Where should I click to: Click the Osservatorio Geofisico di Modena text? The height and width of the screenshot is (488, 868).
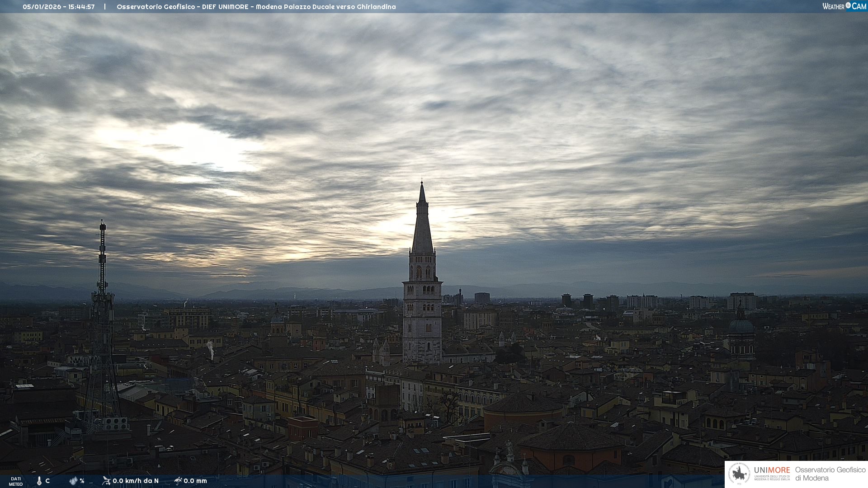(x=830, y=474)
